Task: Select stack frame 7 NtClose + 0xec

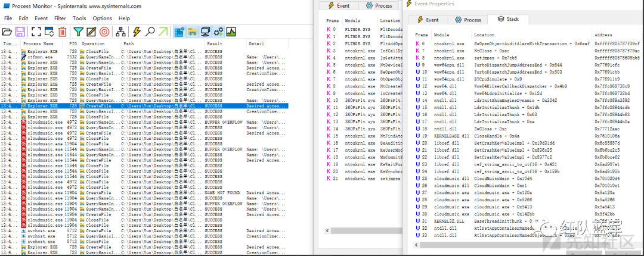Action: pyautogui.click(x=526, y=51)
